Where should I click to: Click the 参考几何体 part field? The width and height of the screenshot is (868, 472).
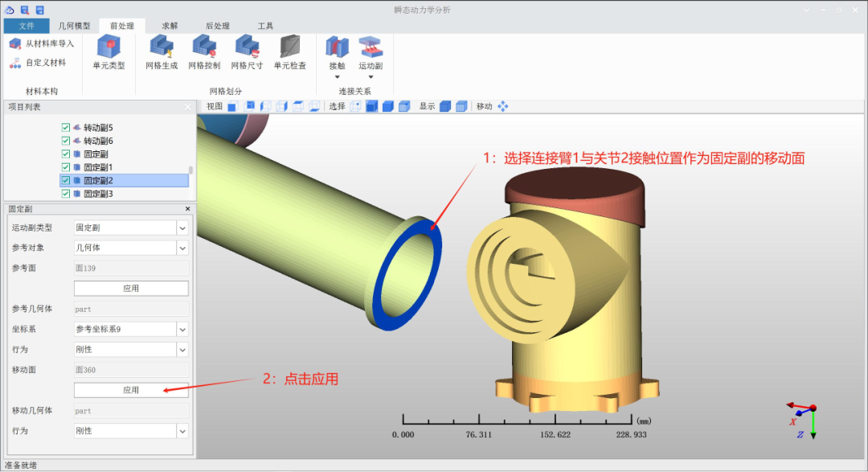(x=131, y=309)
